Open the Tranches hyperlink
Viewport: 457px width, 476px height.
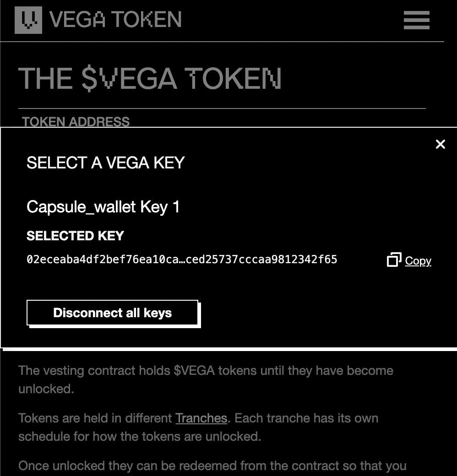coord(201,418)
